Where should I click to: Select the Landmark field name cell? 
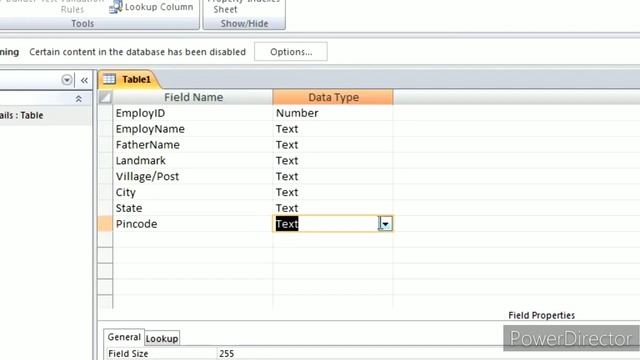coord(193,160)
